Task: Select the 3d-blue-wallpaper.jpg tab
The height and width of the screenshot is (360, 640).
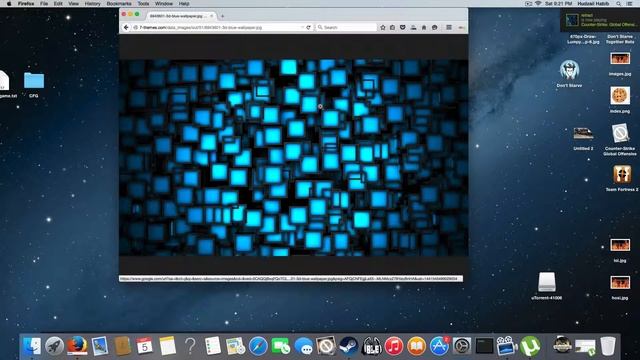Action: coord(179,16)
